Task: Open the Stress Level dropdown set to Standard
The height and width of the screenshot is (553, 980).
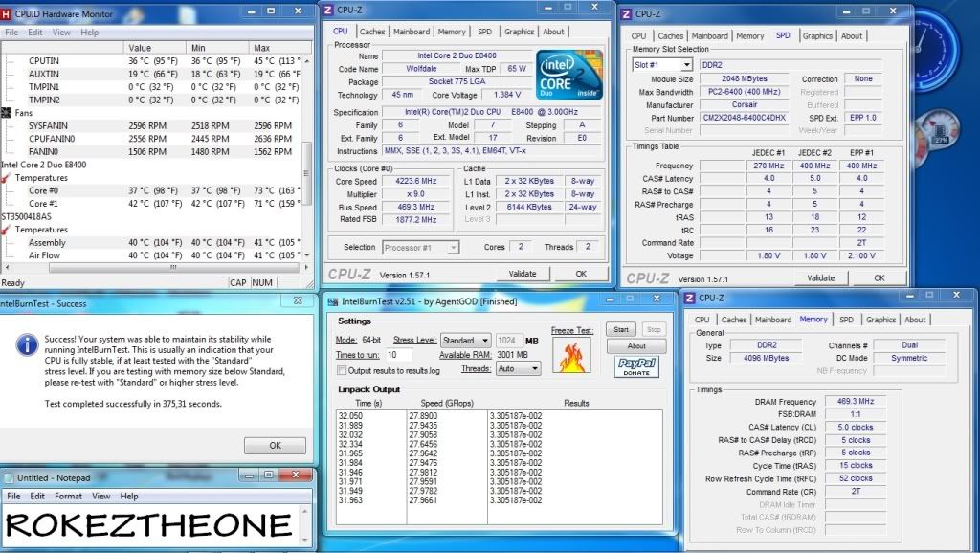Action: click(x=466, y=341)
